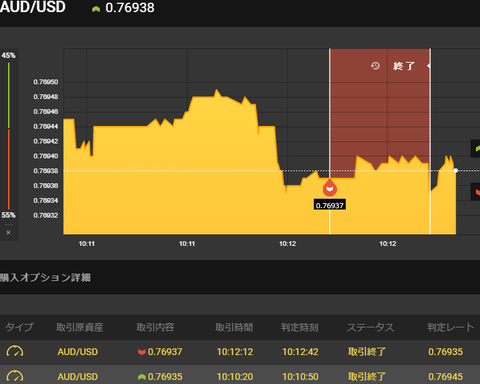Click the red sell marker on the chart
This screenshot has width=480, height=384.
330,188
